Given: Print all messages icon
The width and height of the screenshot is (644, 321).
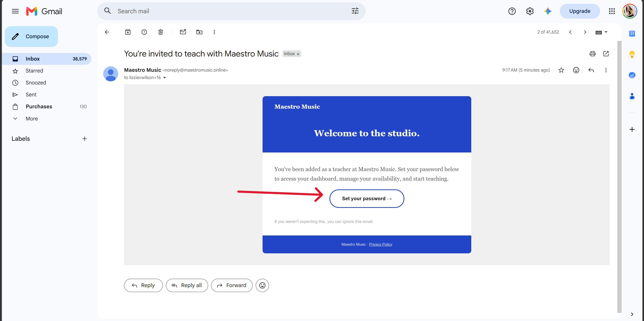Looking at the screenshot, I should point(592,54).
